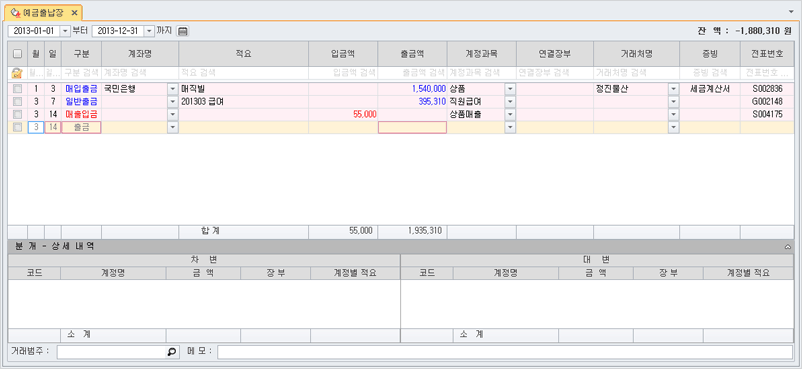Click the month cell of new row
Viewport: 802px width, 369px height.
[x=36, y=127]
